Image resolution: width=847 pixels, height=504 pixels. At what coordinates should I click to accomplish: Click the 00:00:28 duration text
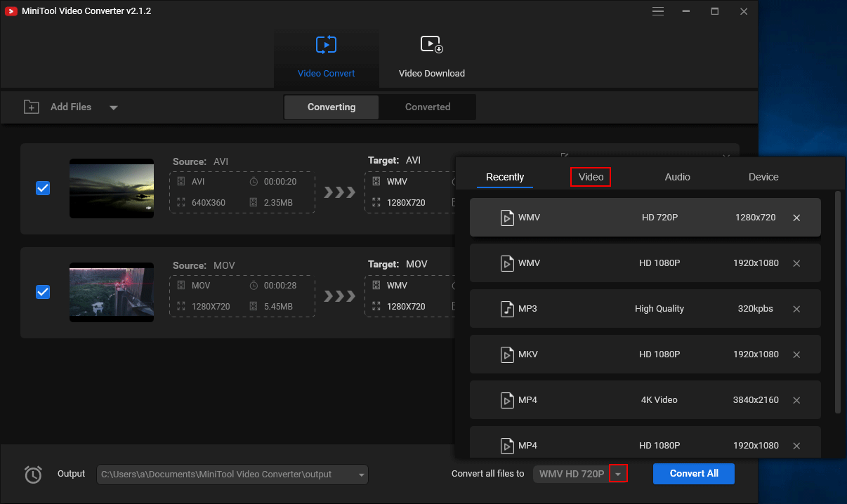tap(280, 286)
